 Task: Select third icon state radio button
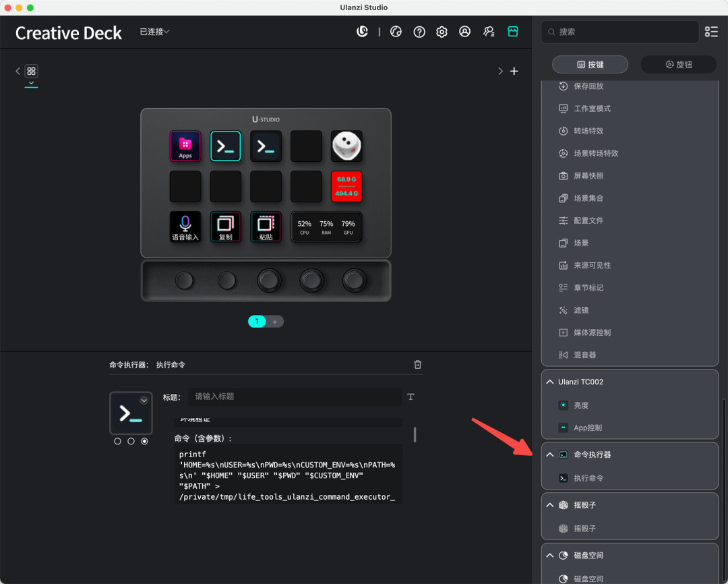point(144,441)
